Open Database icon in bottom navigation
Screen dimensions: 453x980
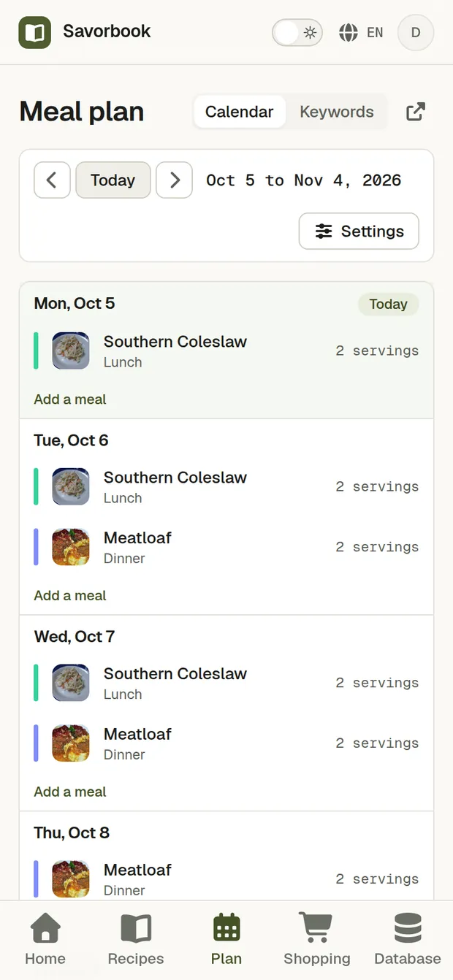408,941
